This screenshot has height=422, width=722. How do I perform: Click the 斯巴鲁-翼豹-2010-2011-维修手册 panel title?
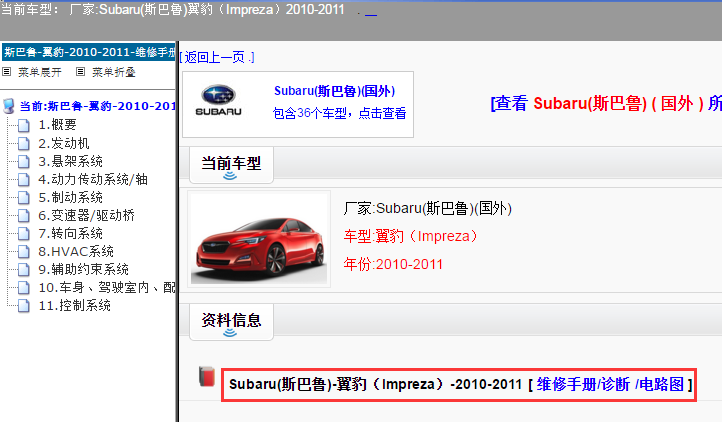click(89, 52)
